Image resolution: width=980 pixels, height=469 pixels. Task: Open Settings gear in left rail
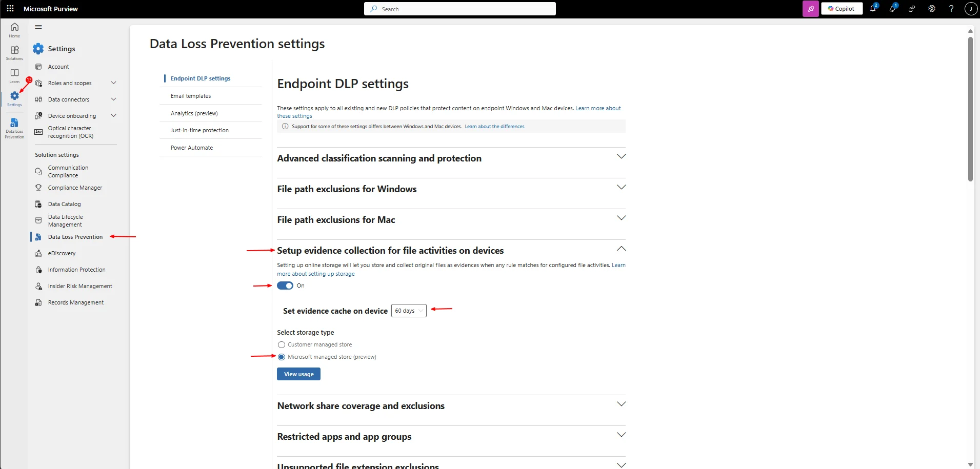coord(14,98)
